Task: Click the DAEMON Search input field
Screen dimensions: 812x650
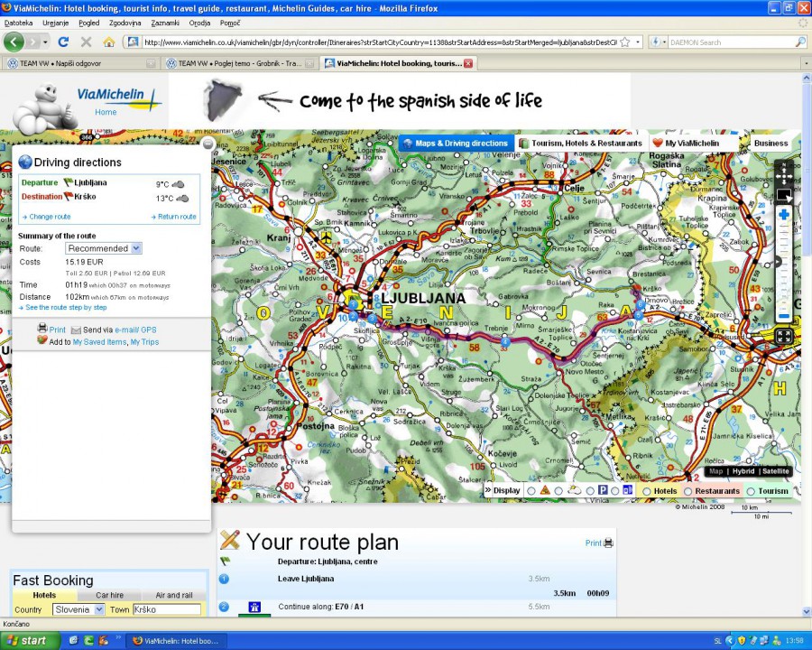Action: (x=730, y=42)
